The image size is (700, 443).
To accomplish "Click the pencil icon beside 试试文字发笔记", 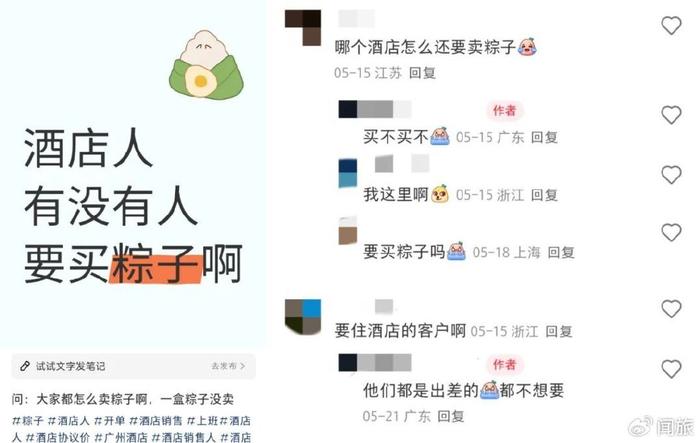I will 25,366.
